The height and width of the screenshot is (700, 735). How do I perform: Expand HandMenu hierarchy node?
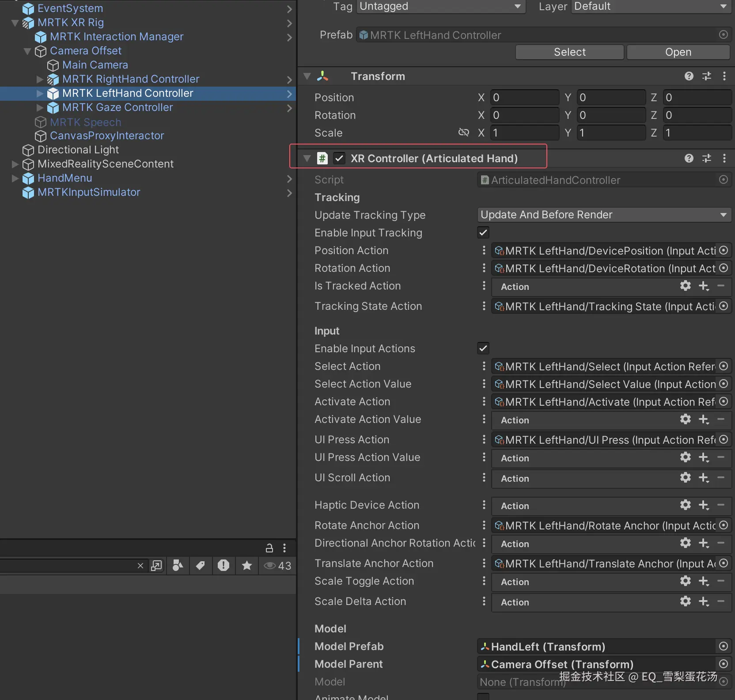15,178
